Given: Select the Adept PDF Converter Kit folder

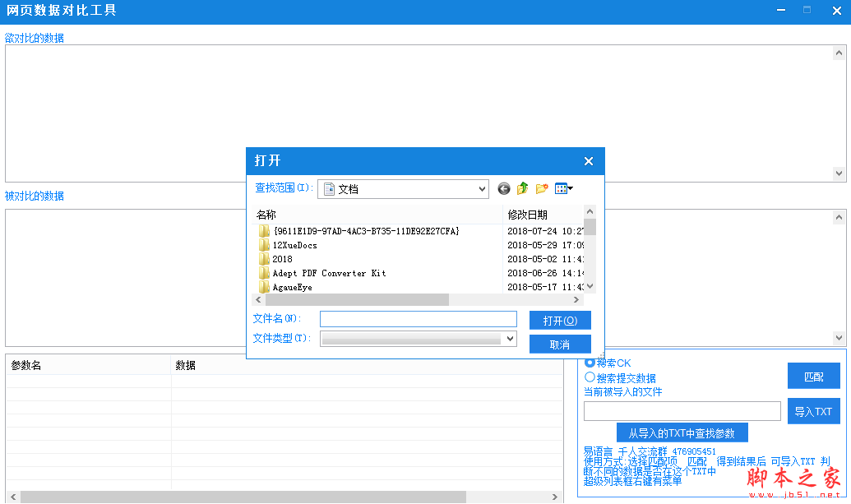Looking at the screenshot, I should [x=322, y=274].
